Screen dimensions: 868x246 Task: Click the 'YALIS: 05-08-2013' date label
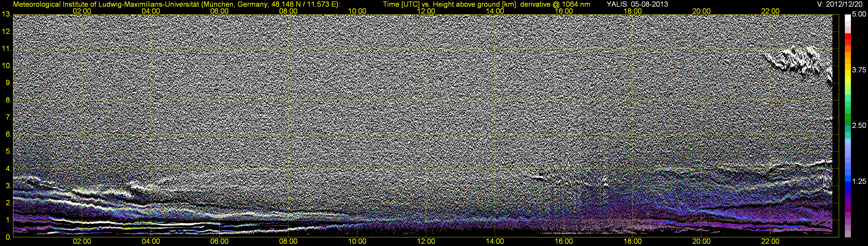(x=637, y=4)
